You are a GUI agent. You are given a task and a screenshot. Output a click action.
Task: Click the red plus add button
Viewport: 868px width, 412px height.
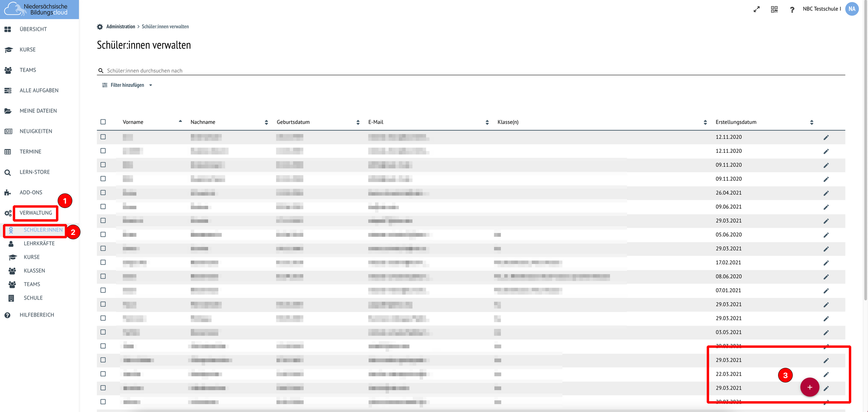coord(809,387)
